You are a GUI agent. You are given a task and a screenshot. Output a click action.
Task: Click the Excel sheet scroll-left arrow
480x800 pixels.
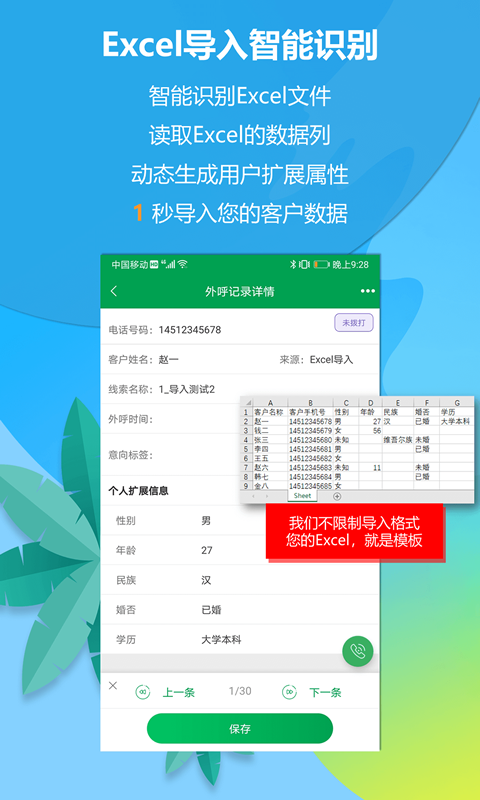tap(253, 496)
